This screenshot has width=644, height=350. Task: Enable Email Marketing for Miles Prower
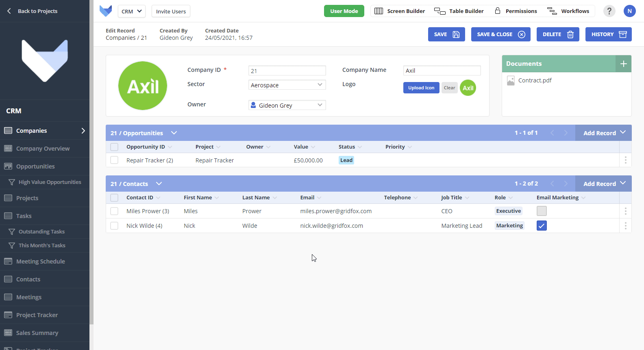point(542,211)
